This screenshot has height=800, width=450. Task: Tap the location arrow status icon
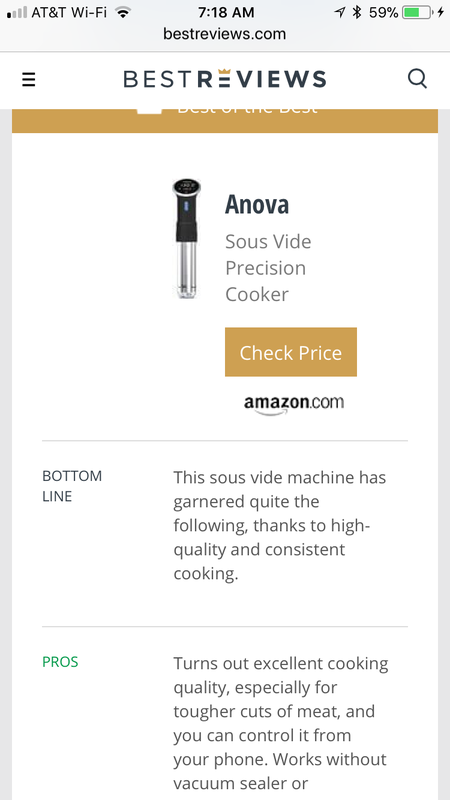(340, 12)
